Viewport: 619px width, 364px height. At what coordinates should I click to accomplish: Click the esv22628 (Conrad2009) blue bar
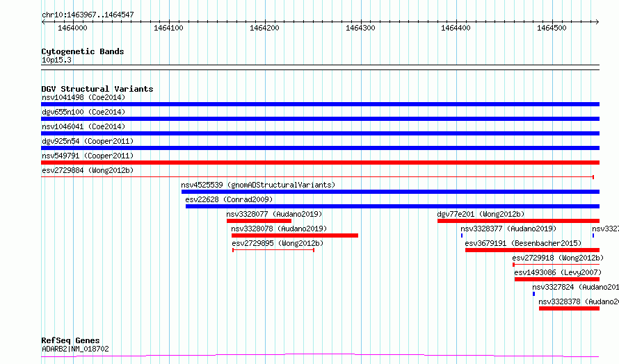point(392,206)
